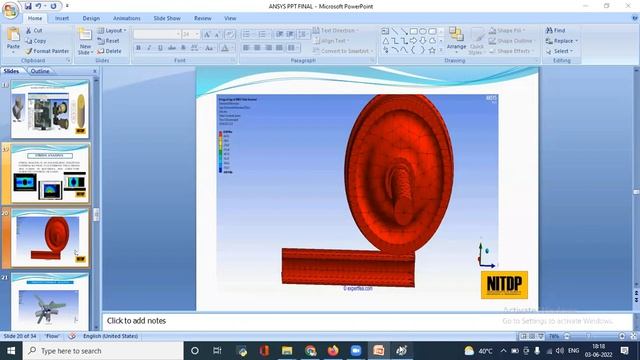The image size is (640, 360).
Task: Cut the selection
Action: 34,31
